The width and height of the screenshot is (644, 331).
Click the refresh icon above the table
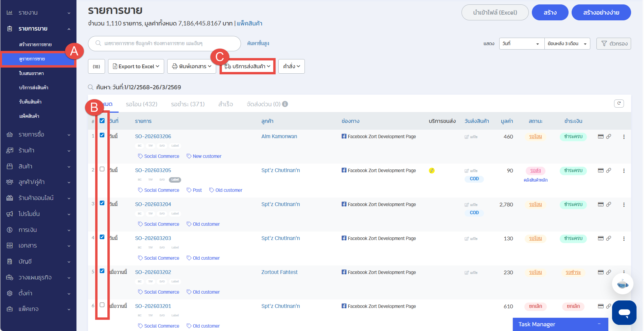click(x=619, y=104)
